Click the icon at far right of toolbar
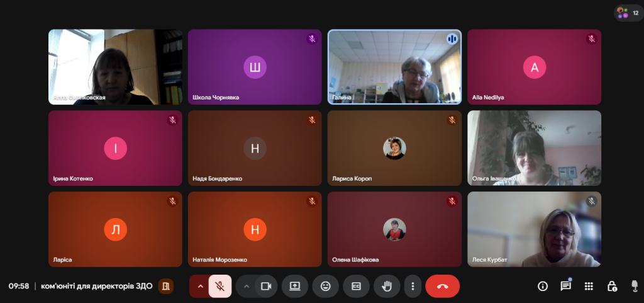Viewport: 644px width, 303px height. point(634,286)
